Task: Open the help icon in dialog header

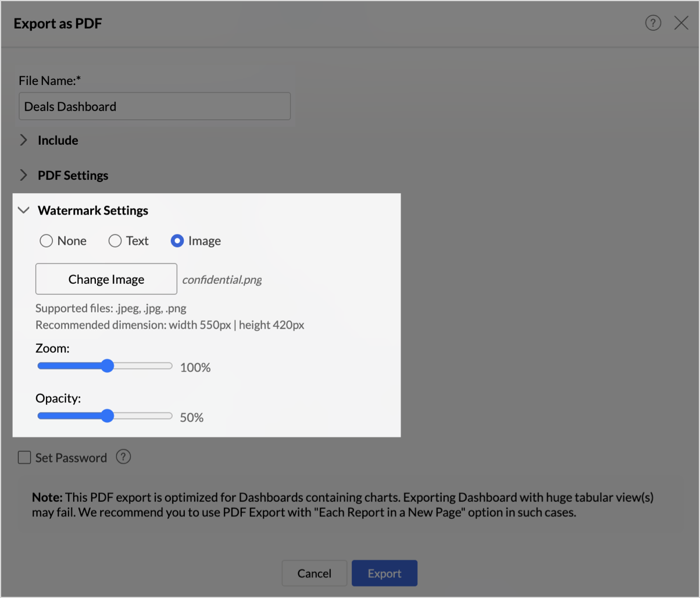Action: [653, 23]
